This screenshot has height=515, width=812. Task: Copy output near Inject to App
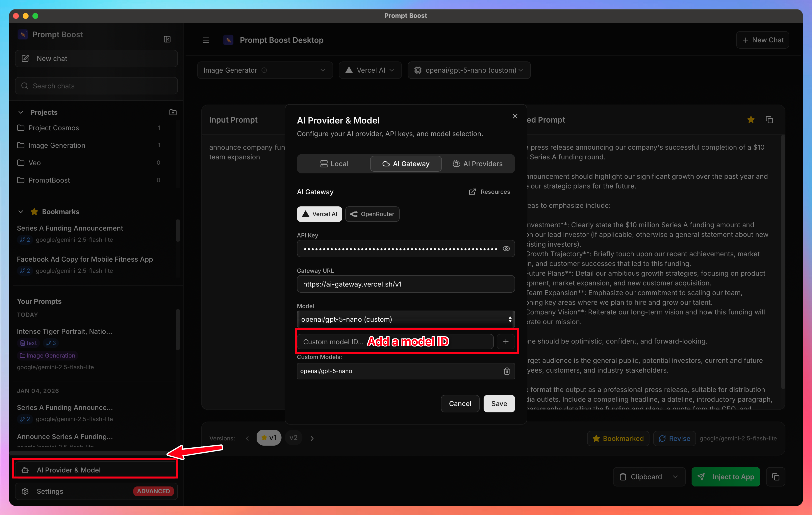tap(776, 477)
